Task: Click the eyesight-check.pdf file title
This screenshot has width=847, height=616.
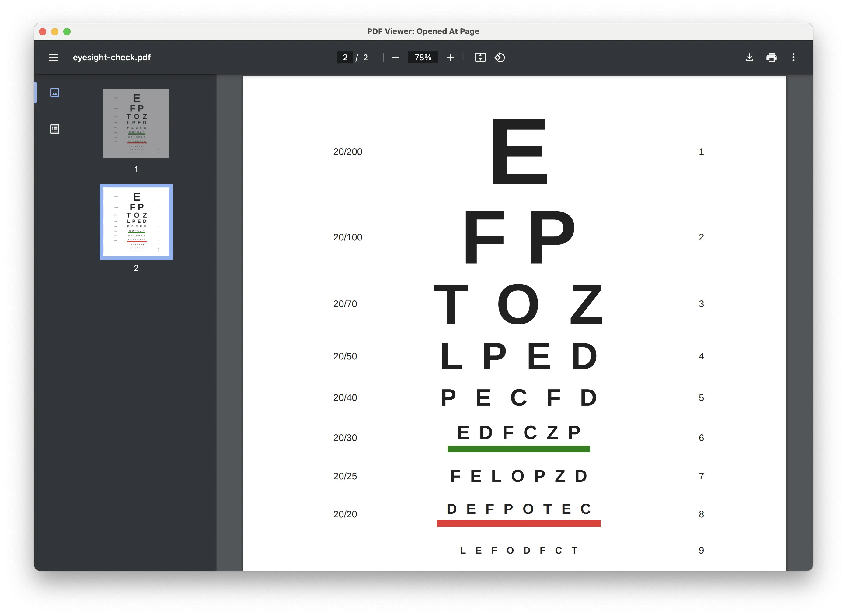Action: (112, 57)
